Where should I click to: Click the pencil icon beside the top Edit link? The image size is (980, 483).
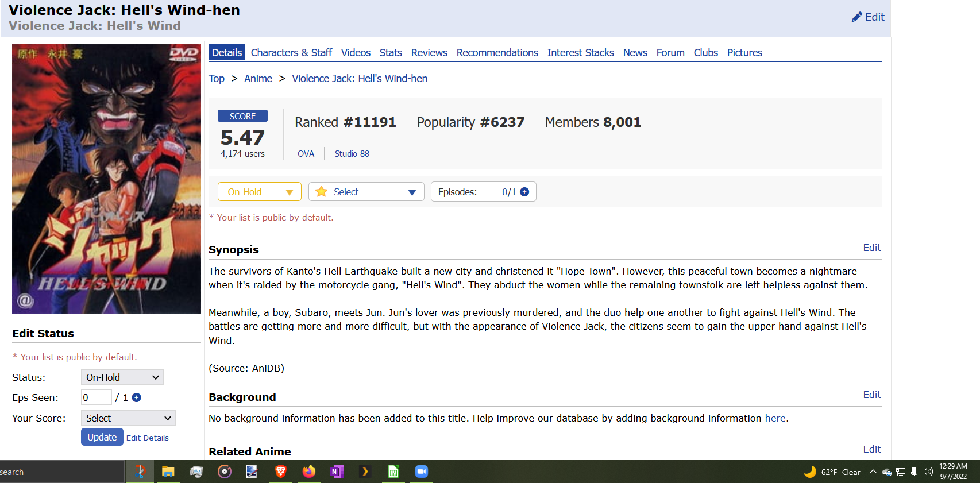point(856,17)
